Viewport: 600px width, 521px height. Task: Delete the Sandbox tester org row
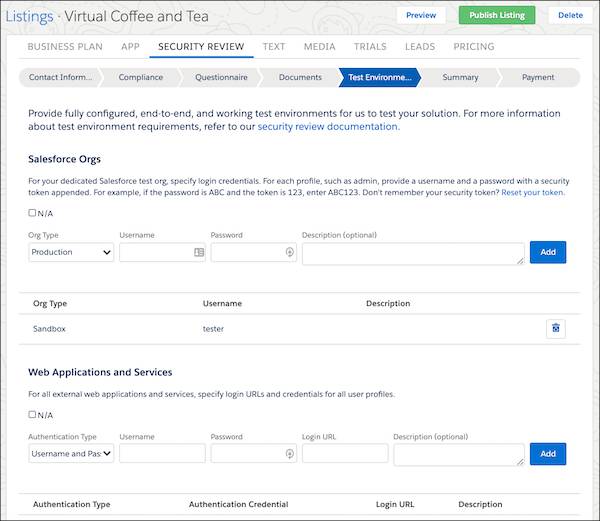coord(556,328)
